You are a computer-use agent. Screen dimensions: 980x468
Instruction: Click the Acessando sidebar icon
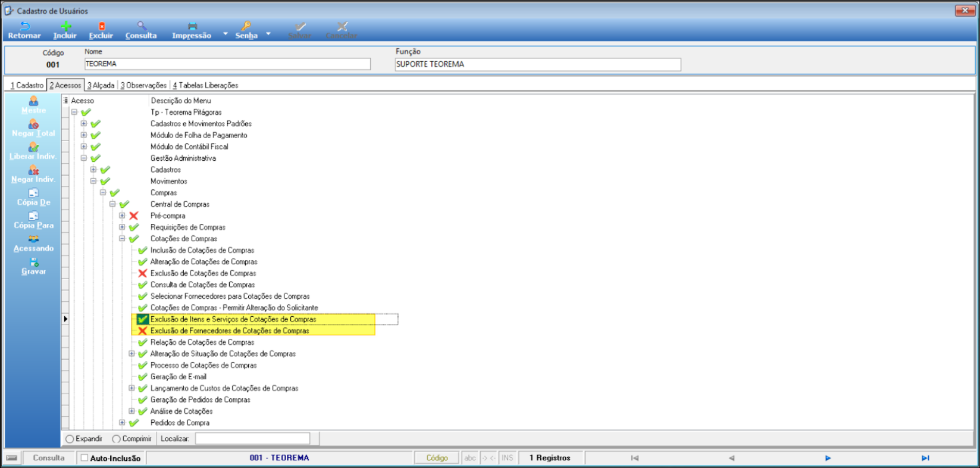tap(33, 239)
